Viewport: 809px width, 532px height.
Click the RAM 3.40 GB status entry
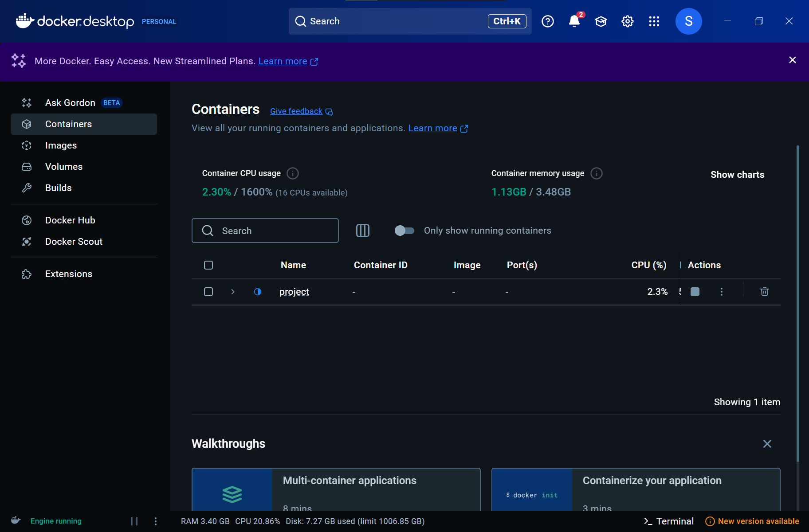coord(205,521)
